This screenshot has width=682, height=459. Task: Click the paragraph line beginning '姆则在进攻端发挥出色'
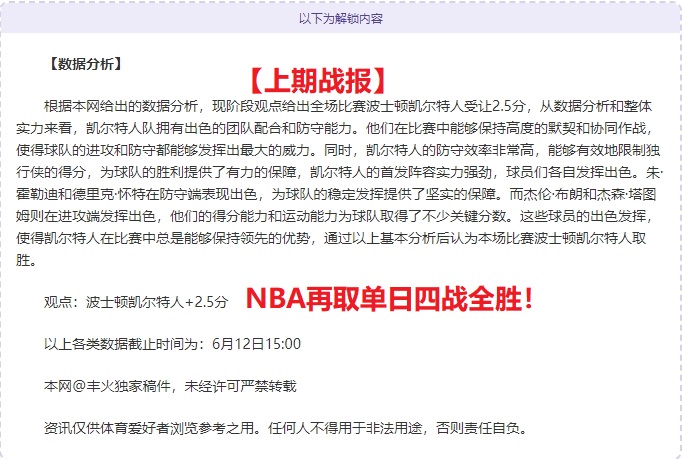point(335,216)
